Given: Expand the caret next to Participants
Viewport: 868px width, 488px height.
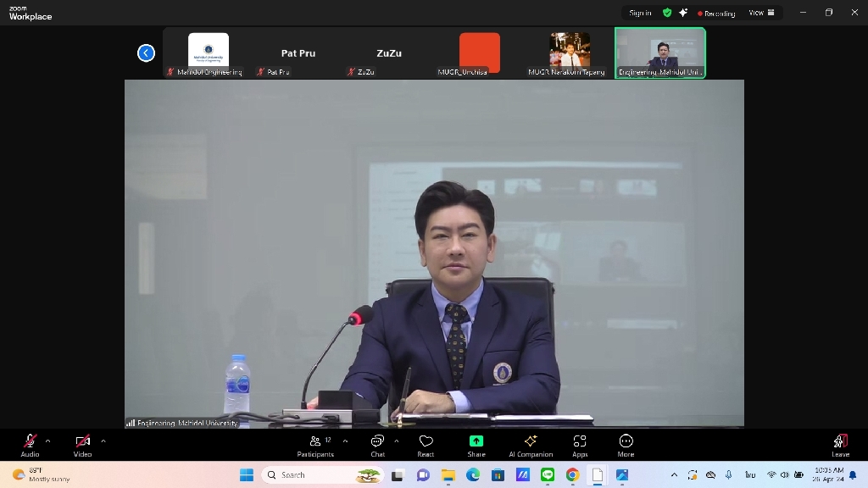Looking at the screenshot, I should pyautogui.click(x=345, y=441).
